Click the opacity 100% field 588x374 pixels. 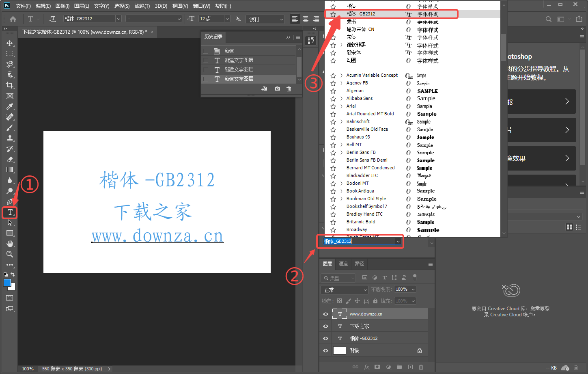pyautogui.click(x=402, y=289)
